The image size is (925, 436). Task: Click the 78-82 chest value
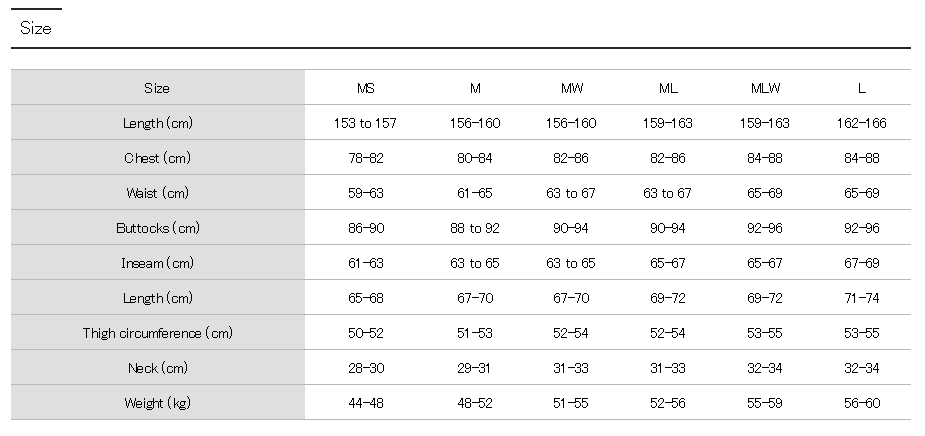point(365,158)
